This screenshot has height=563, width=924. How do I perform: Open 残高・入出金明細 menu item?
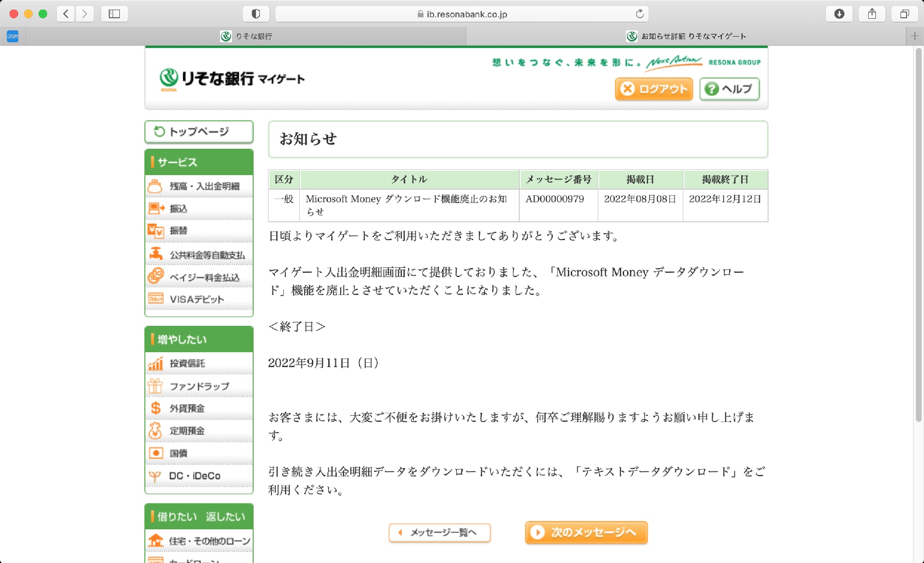pos(199,186)
